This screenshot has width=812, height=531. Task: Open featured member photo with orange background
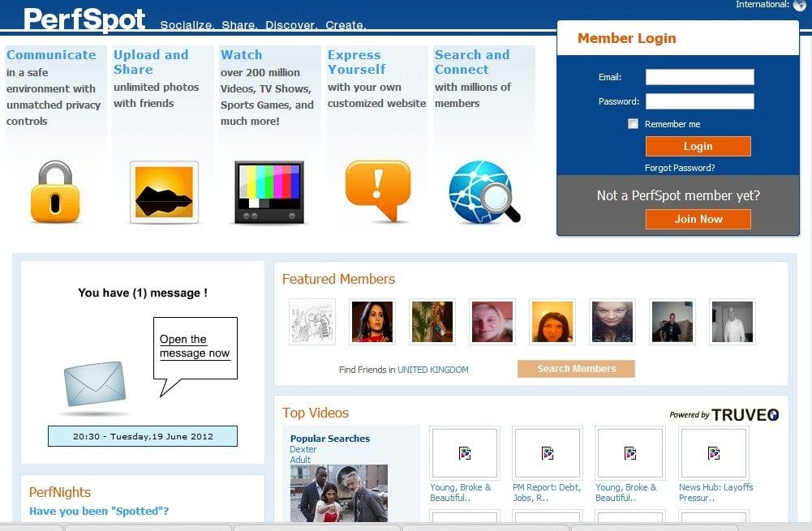point(552,322)
